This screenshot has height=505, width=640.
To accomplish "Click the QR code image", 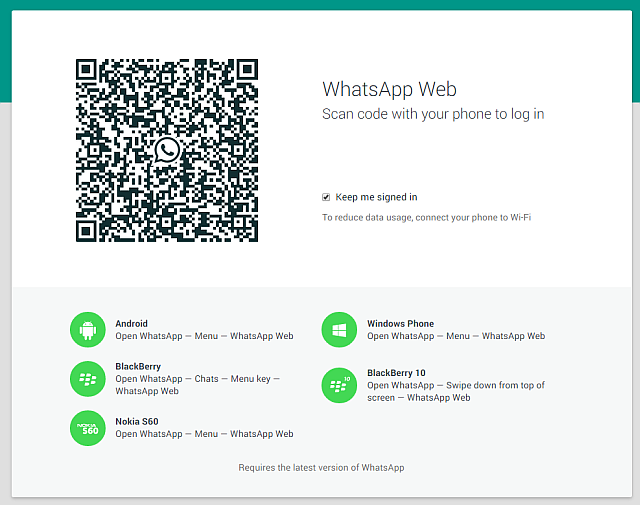I will (167, 150).
